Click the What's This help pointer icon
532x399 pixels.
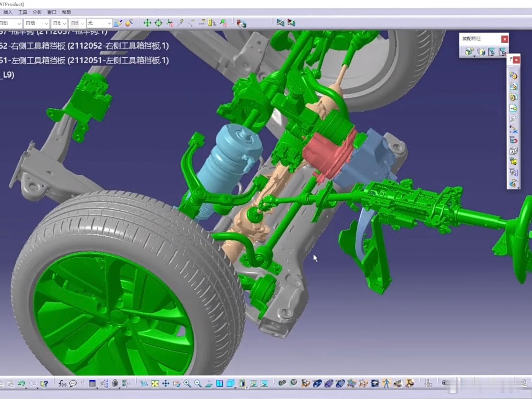pyautogui.click(x=44, y=384)
